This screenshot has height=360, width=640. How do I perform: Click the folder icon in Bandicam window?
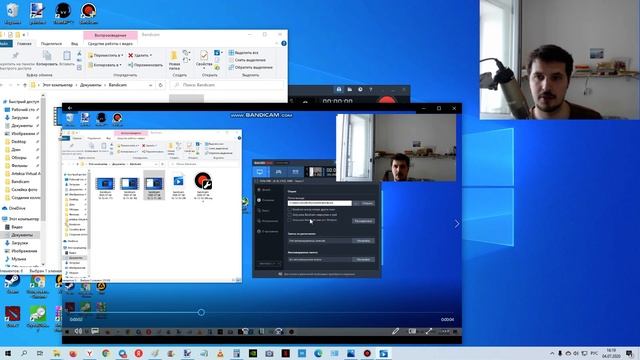point(349,89)
